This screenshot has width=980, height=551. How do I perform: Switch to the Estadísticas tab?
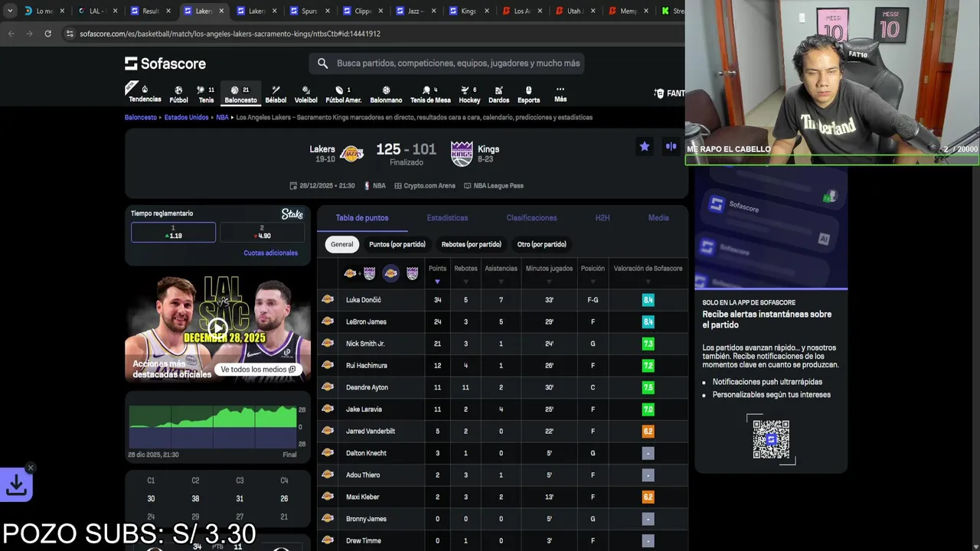pos(447,218)
